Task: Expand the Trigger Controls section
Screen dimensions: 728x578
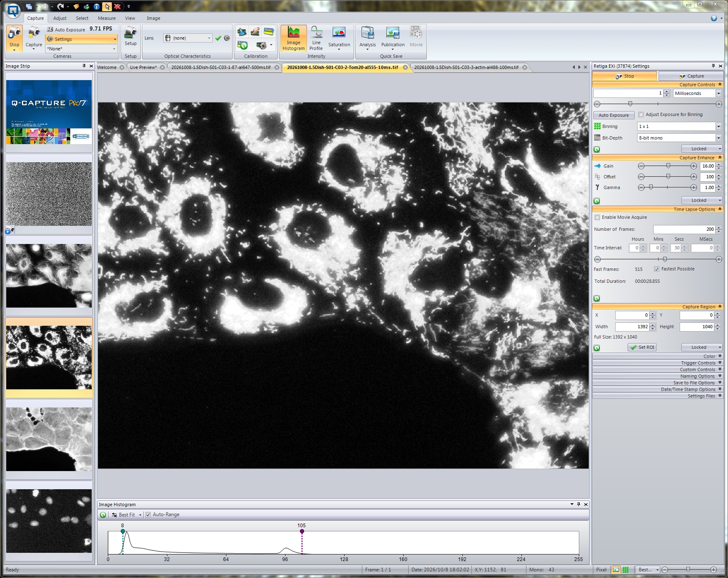Action: pyautogui.click(x=658, y=363)
